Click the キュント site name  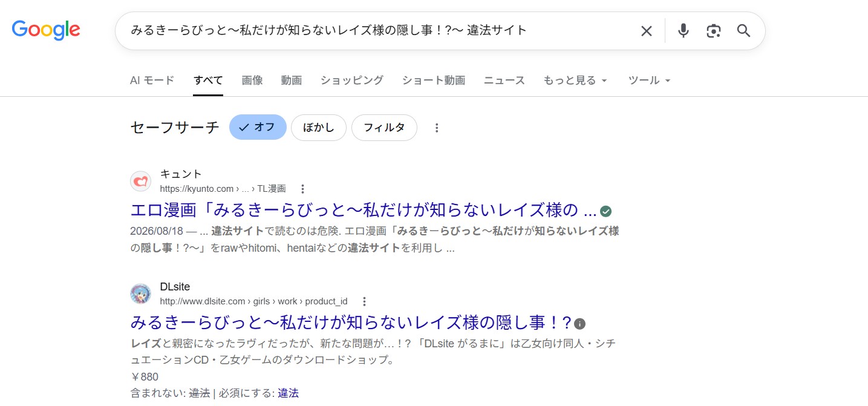pyautogui.click(x=181, y=174)
